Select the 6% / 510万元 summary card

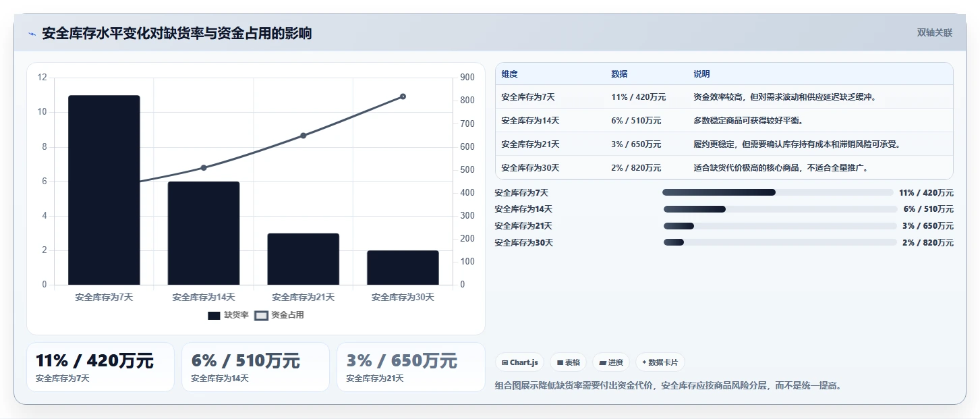pyautogui.click(x=256, y=367)
